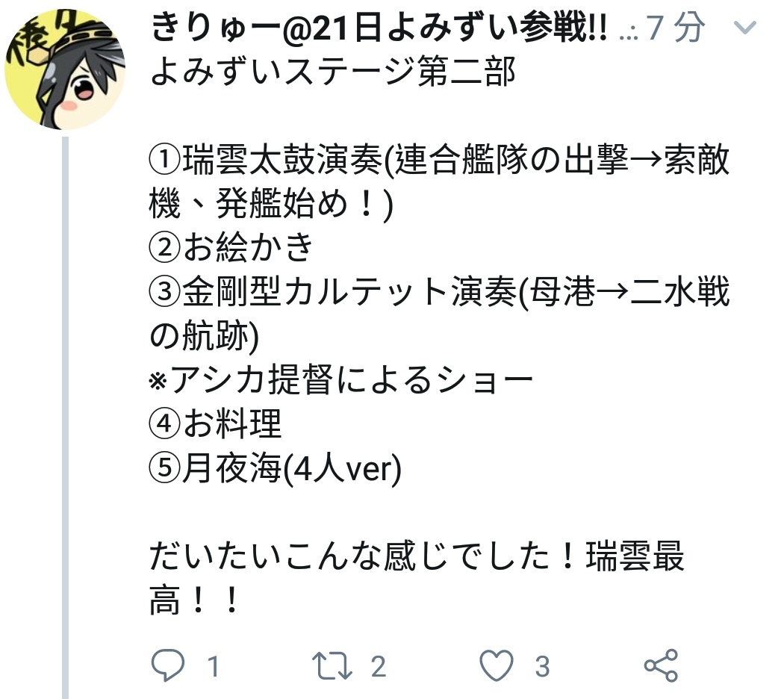Select the ②お絵かき text line
The image size is (784, 699).
[231, 248]
